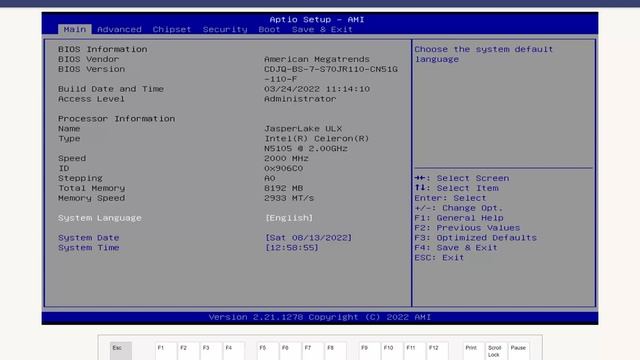Click the 2000 MHz speed value
Image resolution: width=640 pixels, height=360 pixels.
(286, 158)
